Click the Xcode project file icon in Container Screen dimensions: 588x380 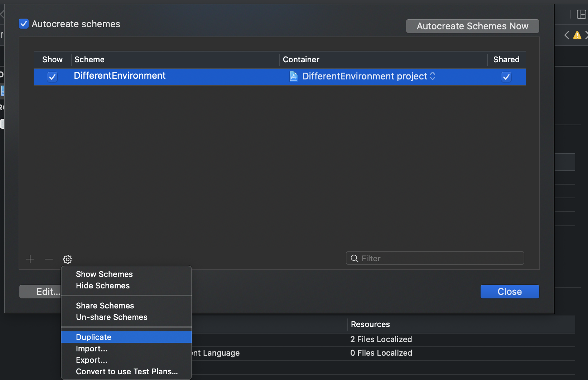click(x=293, y=76)
